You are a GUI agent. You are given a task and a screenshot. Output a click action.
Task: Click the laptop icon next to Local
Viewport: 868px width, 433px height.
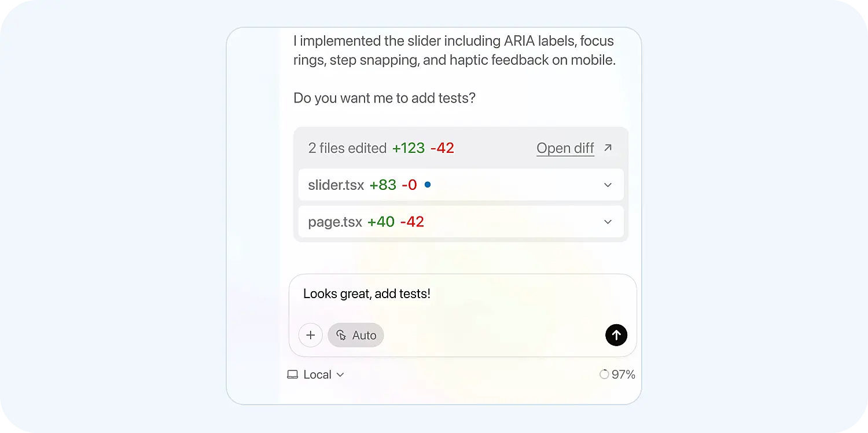(x=293, y=375)
